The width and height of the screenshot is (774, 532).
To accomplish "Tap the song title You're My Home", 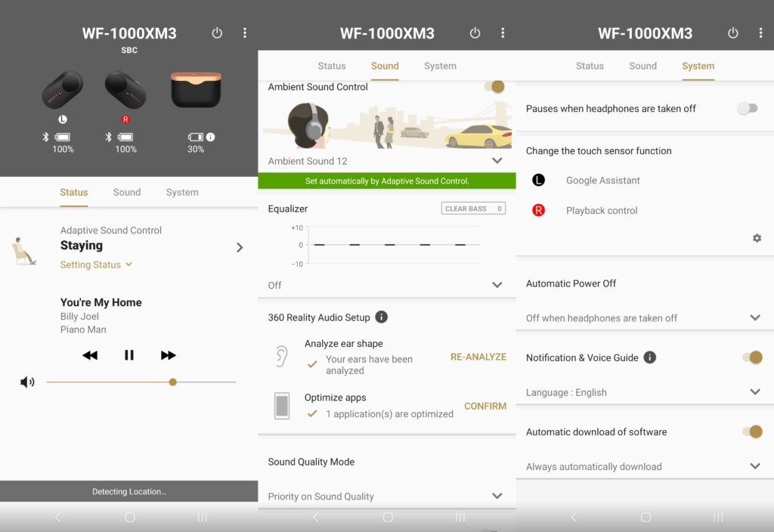I will 101,302.
